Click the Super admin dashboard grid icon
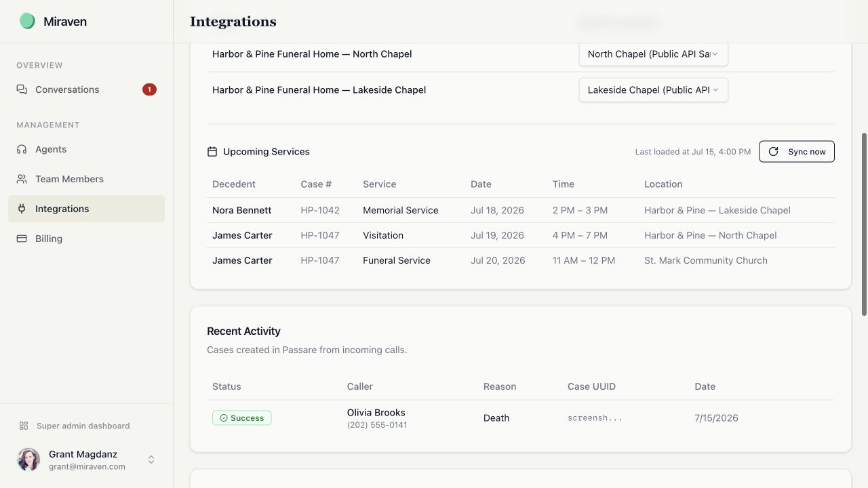Image resolution: width=868 pixels, height=488 pixels. point(24,426)
